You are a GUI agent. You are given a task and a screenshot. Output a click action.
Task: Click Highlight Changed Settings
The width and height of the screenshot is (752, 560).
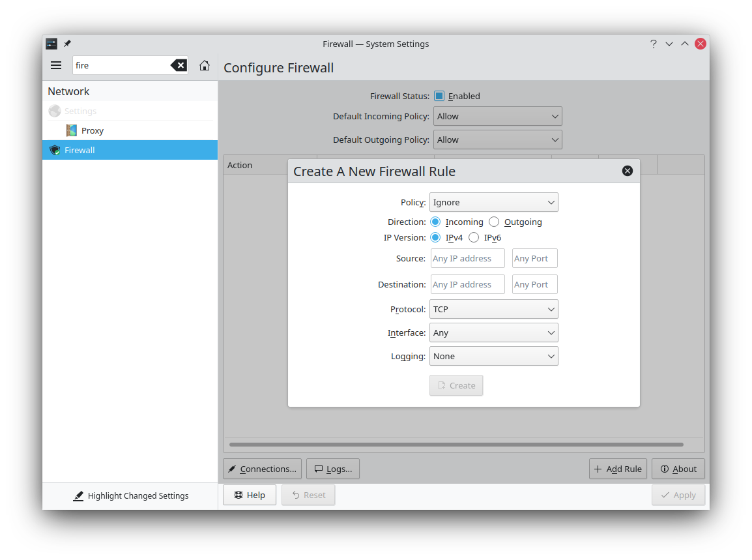point(130,495)
